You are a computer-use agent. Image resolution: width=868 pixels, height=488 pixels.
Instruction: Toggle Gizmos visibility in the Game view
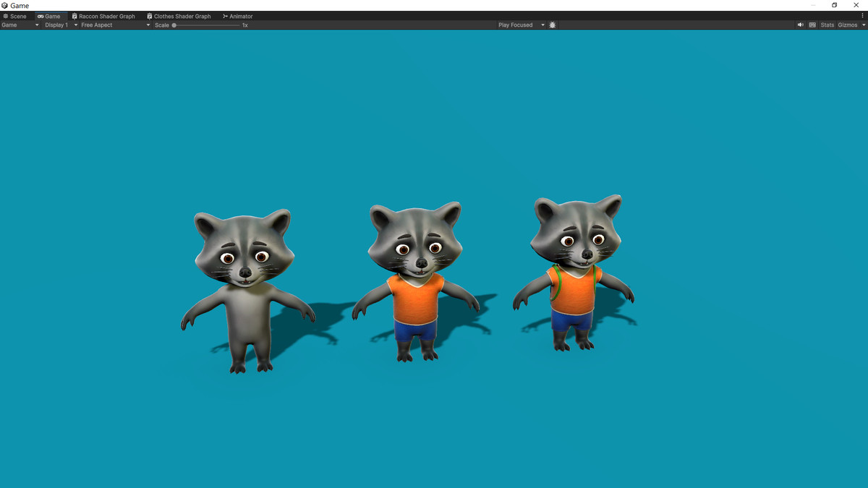[846, 25]
